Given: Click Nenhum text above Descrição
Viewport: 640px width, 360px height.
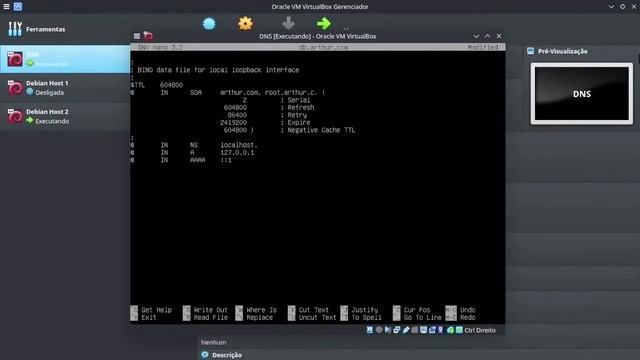Looking at the screenshot, I should pos(213,342).
